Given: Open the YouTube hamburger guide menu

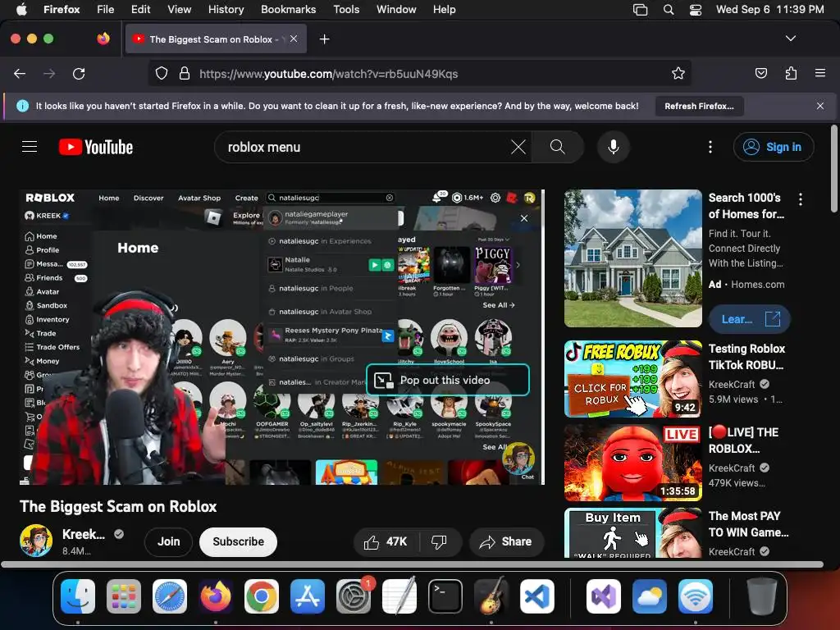Looking at the screenshot, I should [x=30, y=147].
